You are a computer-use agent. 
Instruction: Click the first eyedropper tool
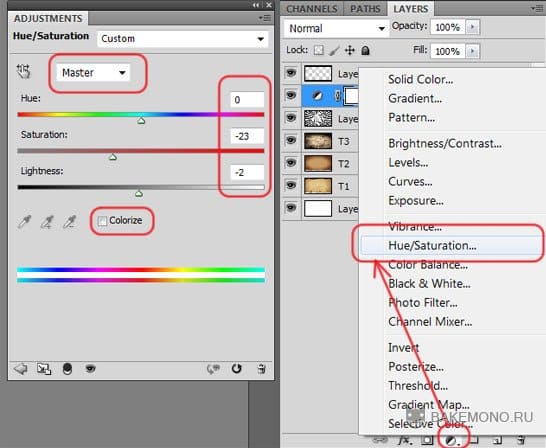(24, 222)
